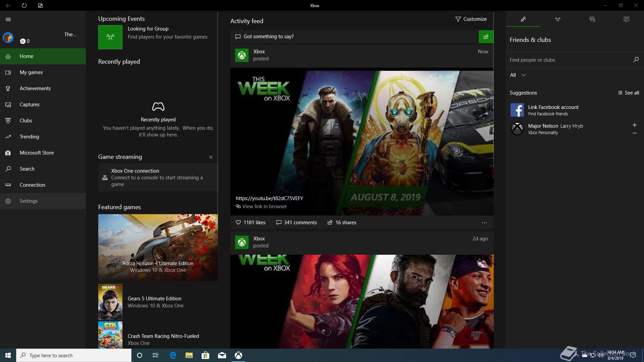
Task: Open Gears 5 Ultimate Edition cover art
Action: click(x=110, y=302)
